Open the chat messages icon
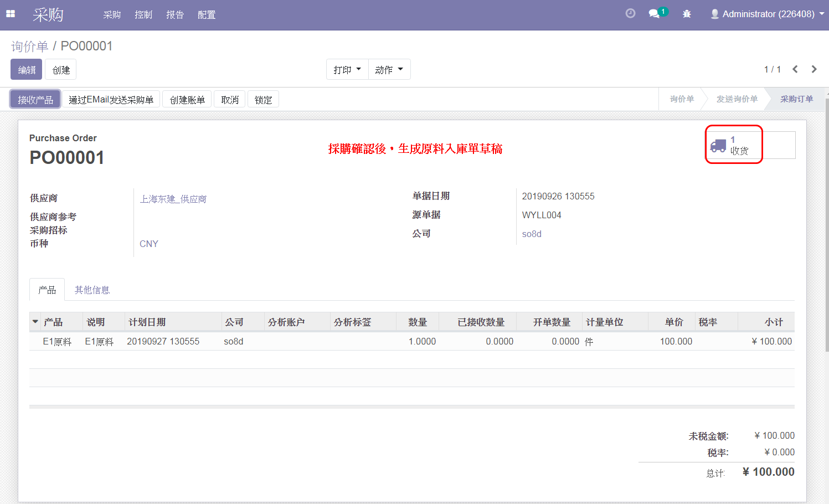The width and height of the screenshot is (829, 504). click(x=654, y=14)
